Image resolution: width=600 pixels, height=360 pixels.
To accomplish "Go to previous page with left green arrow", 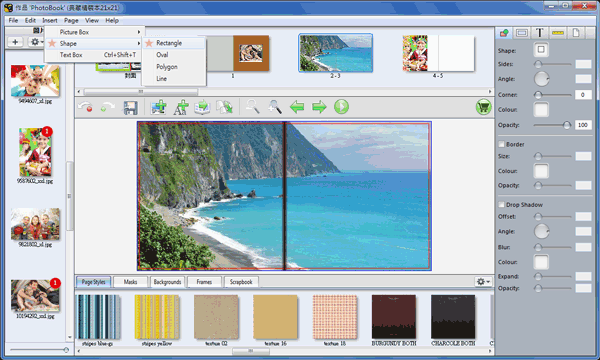I will [297, 107].
